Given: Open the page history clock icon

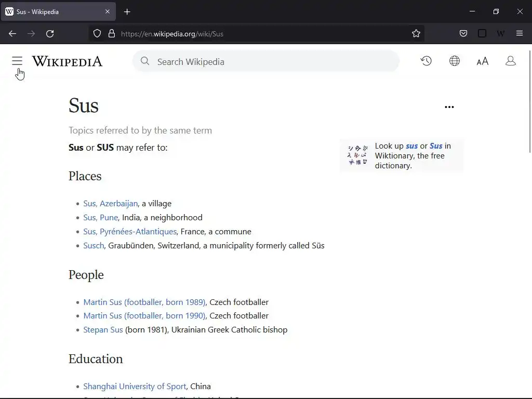Looking at the screenshot, I should (x=426, y=61).
